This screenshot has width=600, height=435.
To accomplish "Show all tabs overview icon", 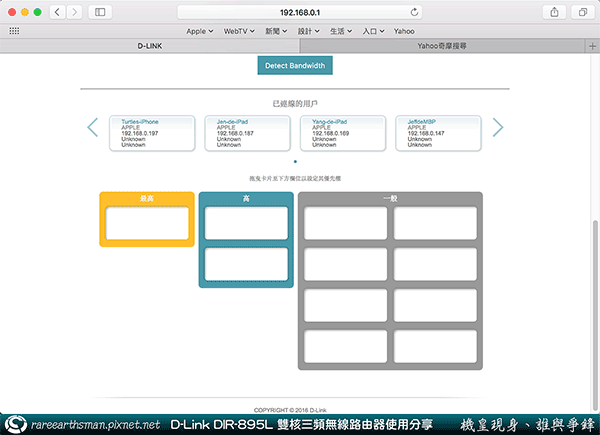I will coord(583,12).
